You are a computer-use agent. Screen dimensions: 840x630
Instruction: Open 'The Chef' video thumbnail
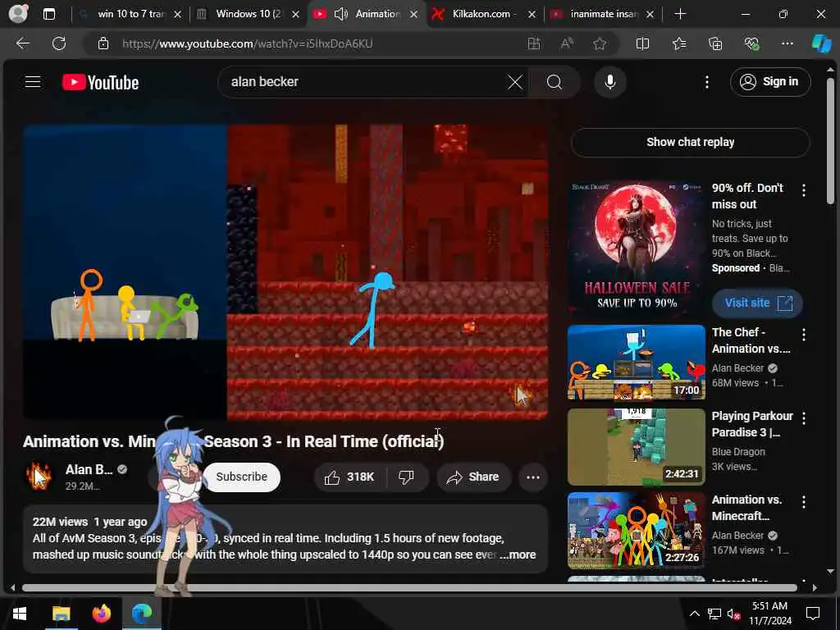pyautogui.click(x=637, y=363)
